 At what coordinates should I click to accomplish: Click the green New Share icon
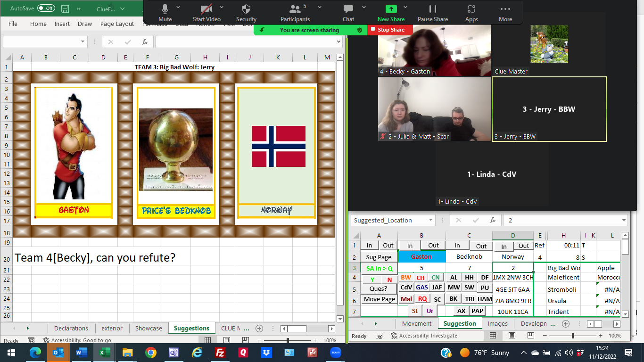[x=391, y=9]
